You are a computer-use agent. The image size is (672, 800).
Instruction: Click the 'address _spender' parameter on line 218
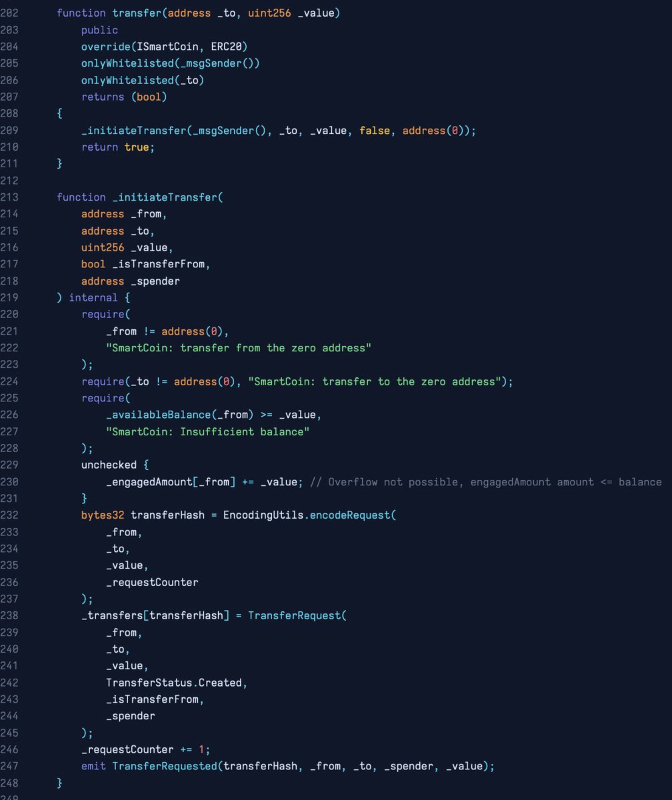click(130, 281)
